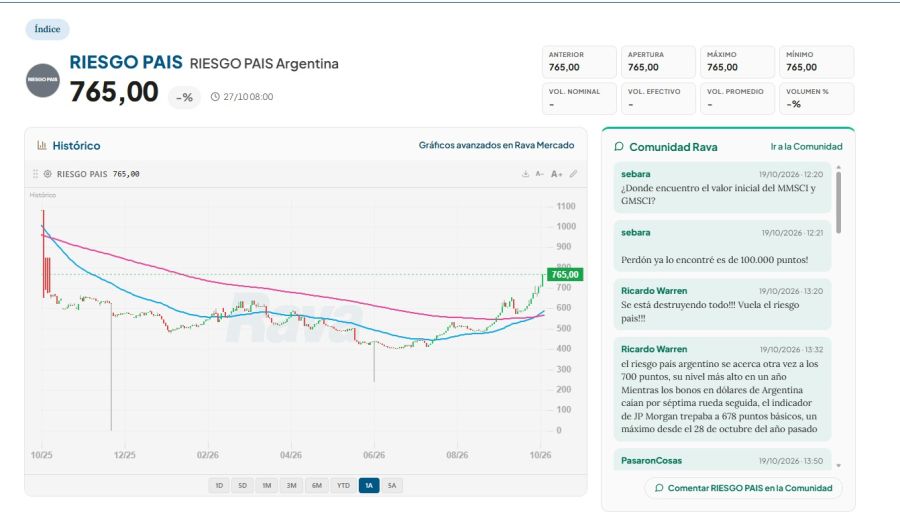Click the MÍNIMO 765,00 box

pyautogui.click(x=817, y=61)
